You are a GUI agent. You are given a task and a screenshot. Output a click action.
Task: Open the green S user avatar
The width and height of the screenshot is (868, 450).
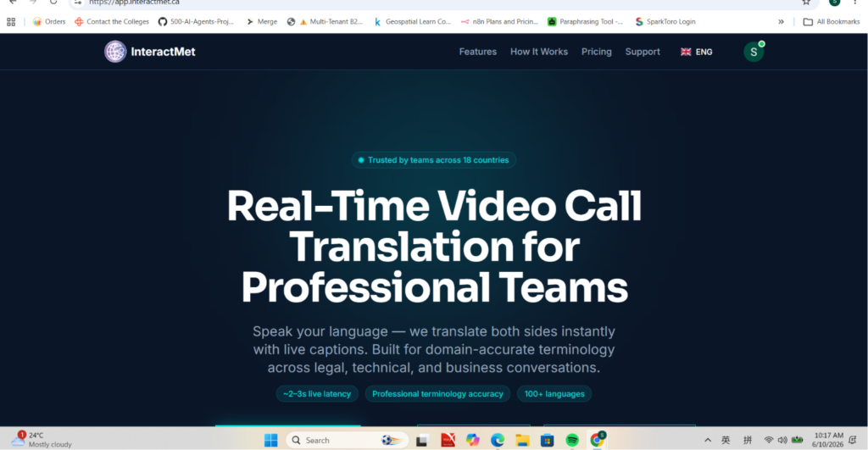754,52
